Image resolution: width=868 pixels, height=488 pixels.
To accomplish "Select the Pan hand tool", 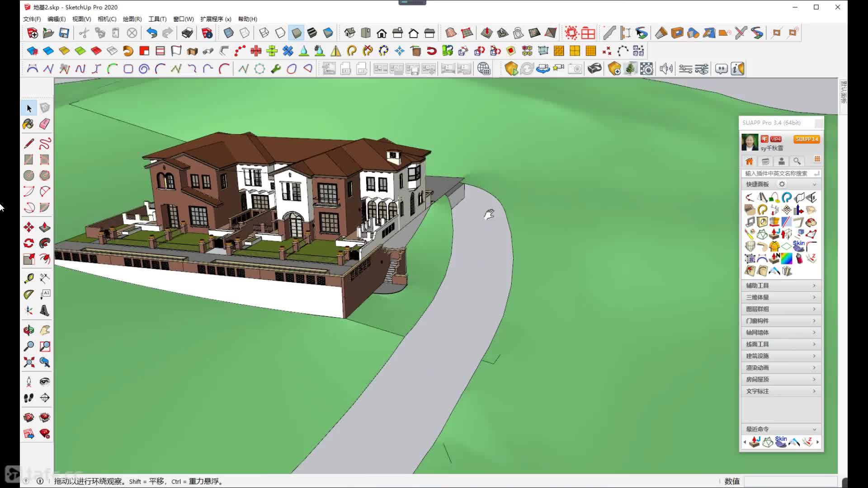I will coord(44,330).
